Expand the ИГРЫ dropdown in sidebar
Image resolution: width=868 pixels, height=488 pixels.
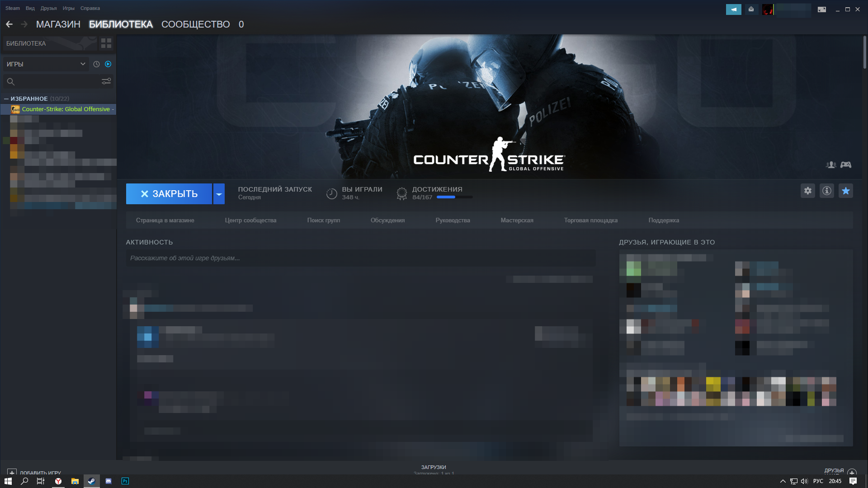coord(82,64)
